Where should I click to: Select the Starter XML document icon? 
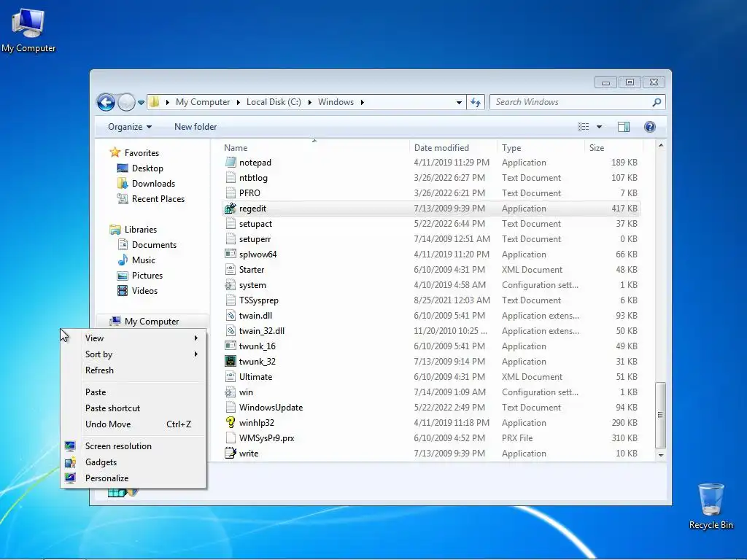coord(231,270)
